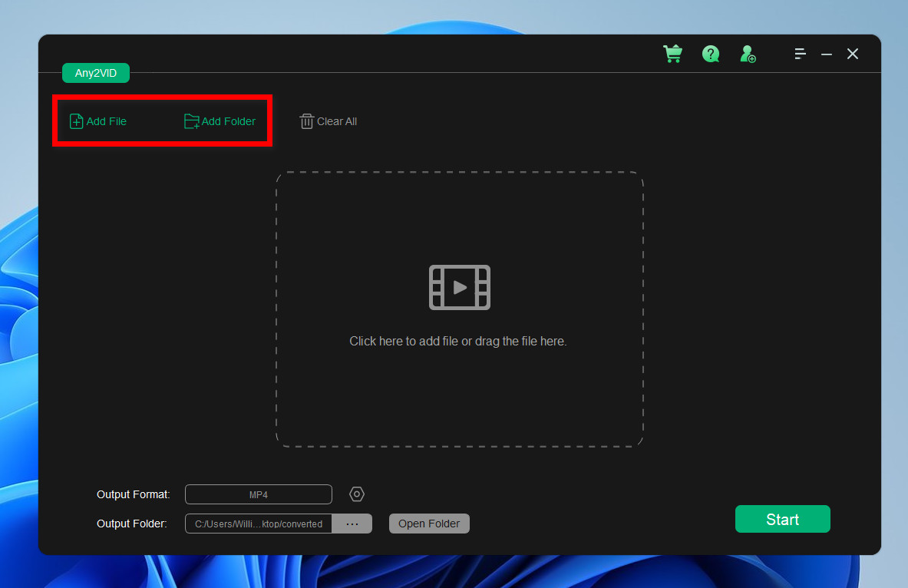Click the Add Folder icon
908x588 pixels.
(x=190, y=121)
